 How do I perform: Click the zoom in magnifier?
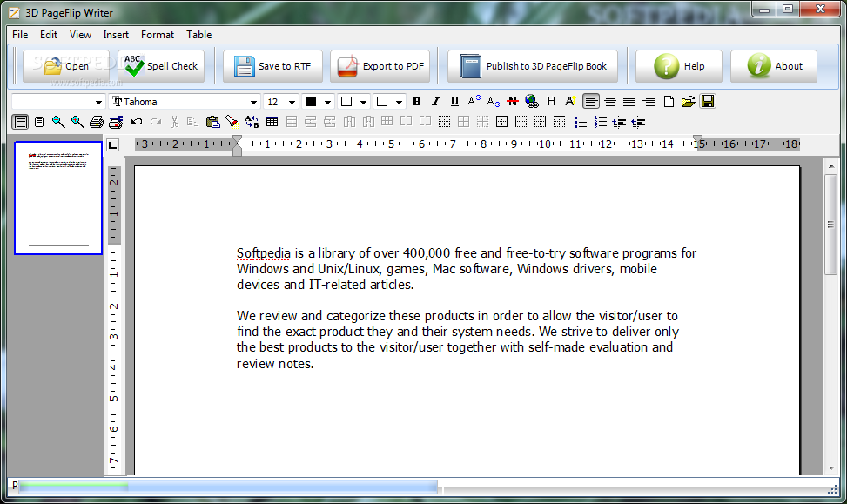pyautogui.click(x=77, y=122)
